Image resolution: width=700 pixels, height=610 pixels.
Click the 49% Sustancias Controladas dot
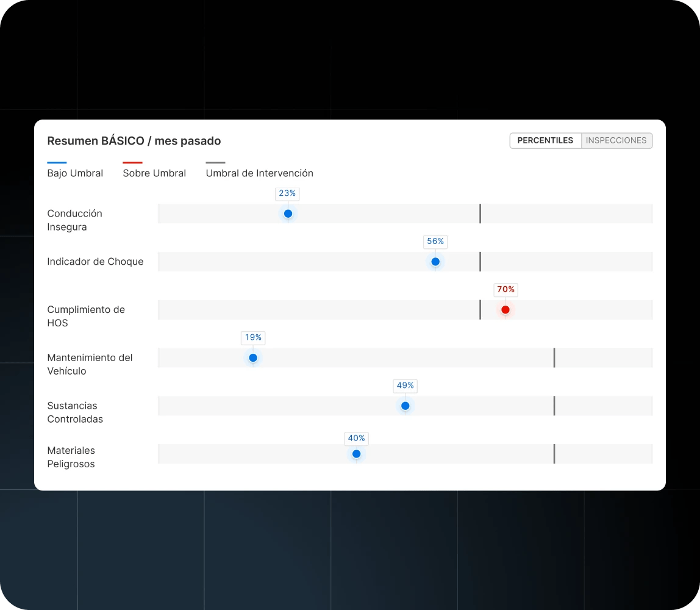click(405, 406)
